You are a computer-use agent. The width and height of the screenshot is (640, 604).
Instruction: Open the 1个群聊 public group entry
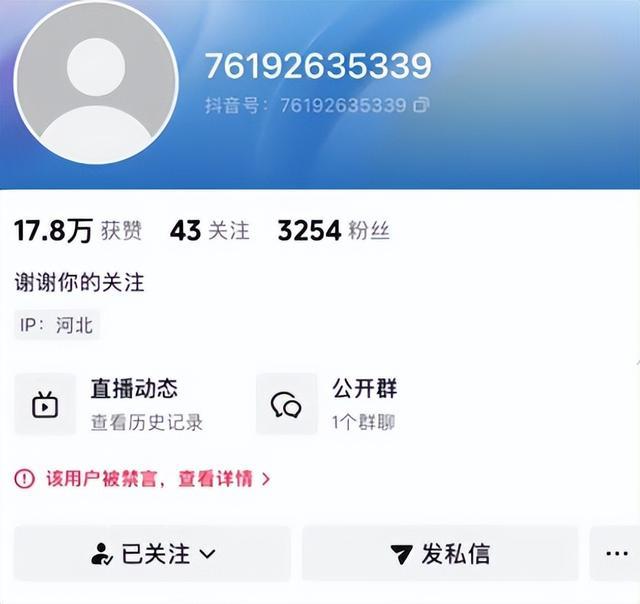[x=363, y=422]
